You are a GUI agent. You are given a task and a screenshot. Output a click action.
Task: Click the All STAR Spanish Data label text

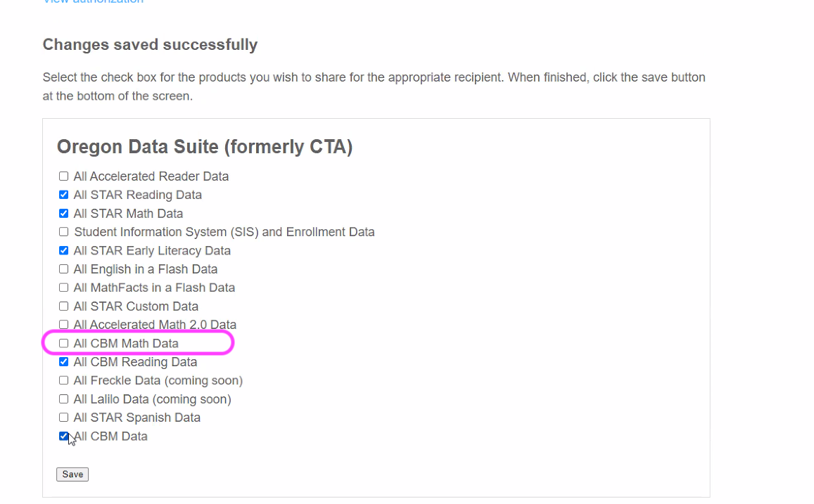point(136,418)
